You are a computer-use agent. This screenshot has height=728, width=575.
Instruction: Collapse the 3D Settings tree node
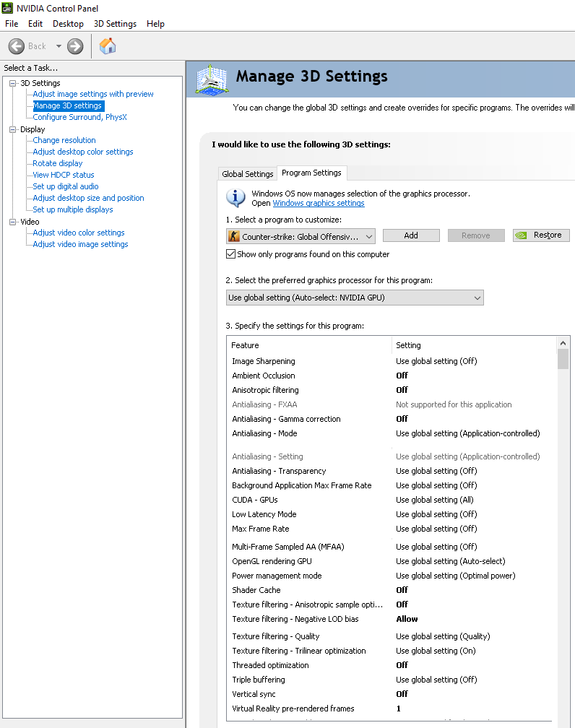pos(12,83)
